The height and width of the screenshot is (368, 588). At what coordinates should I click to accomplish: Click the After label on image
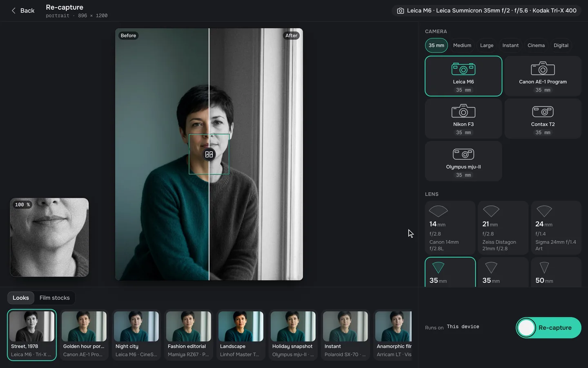(291, 36)
